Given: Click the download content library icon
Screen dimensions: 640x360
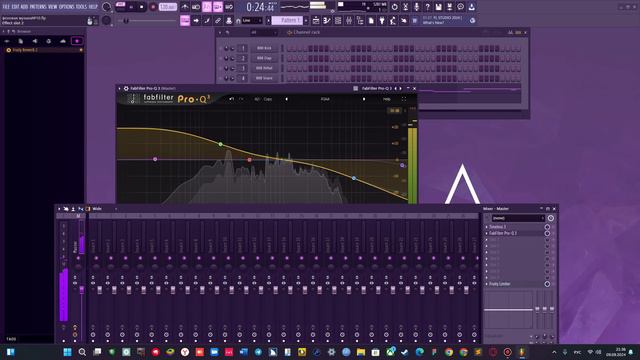Looking at the screenshot, I should point(471,7).
